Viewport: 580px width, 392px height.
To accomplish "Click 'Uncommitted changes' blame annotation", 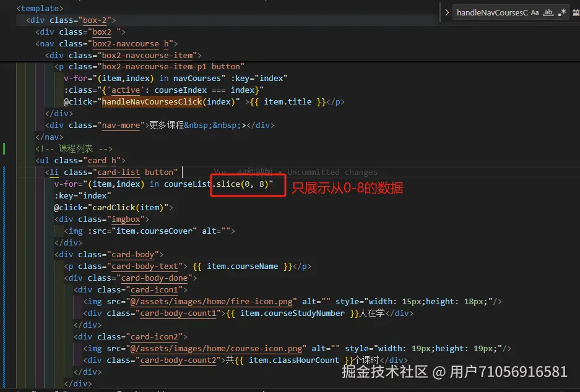I will 332,173.
